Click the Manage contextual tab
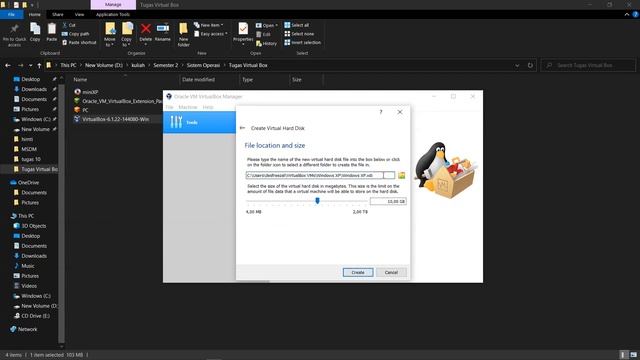640x360 pixels. (113, 4)
